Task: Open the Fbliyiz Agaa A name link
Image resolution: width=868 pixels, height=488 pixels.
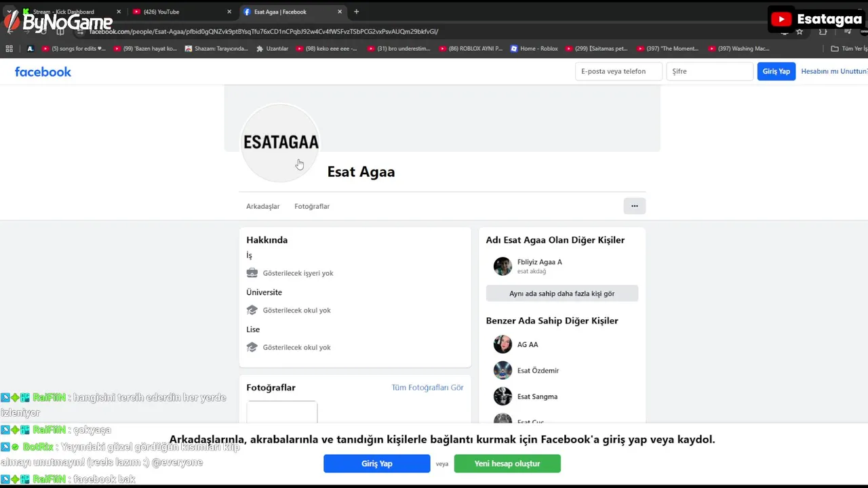Action: point(540,262)
